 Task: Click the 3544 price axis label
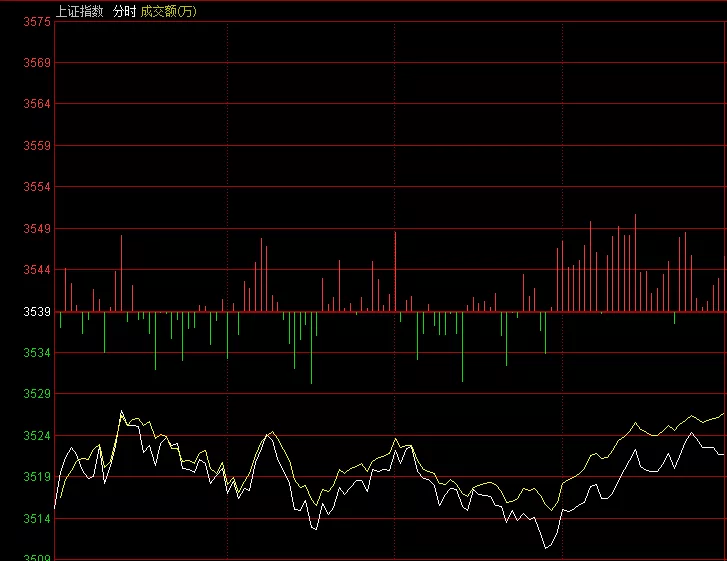37,269
